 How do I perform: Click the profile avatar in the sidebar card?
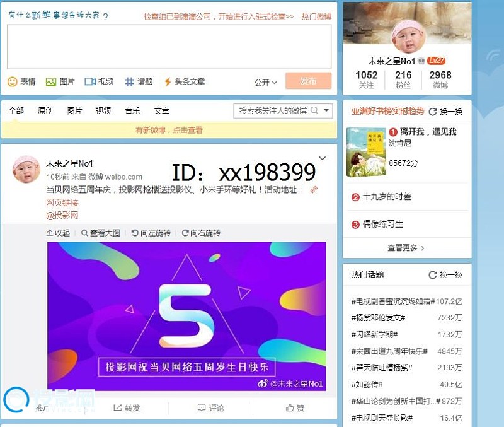pos(409,35)
